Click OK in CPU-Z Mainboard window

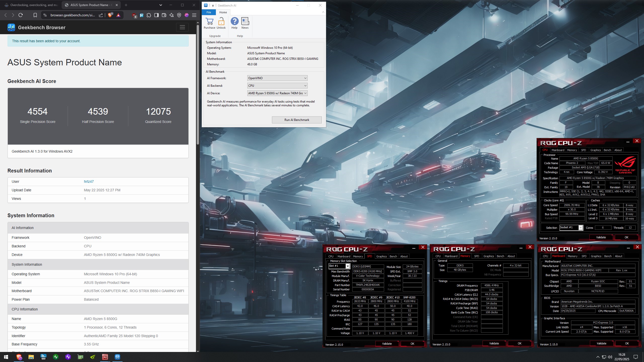[627, 343]
